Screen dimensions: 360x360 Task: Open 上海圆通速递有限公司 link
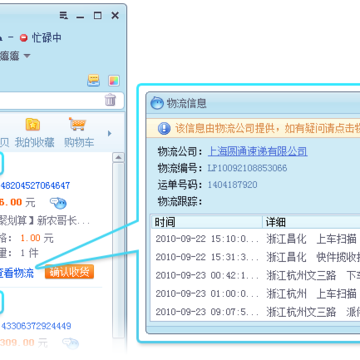click(257, 151)
